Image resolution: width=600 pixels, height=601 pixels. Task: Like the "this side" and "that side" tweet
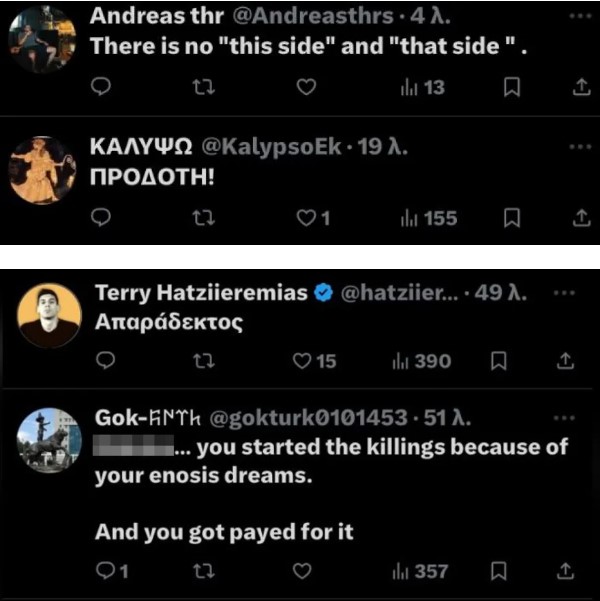[306, 89]
